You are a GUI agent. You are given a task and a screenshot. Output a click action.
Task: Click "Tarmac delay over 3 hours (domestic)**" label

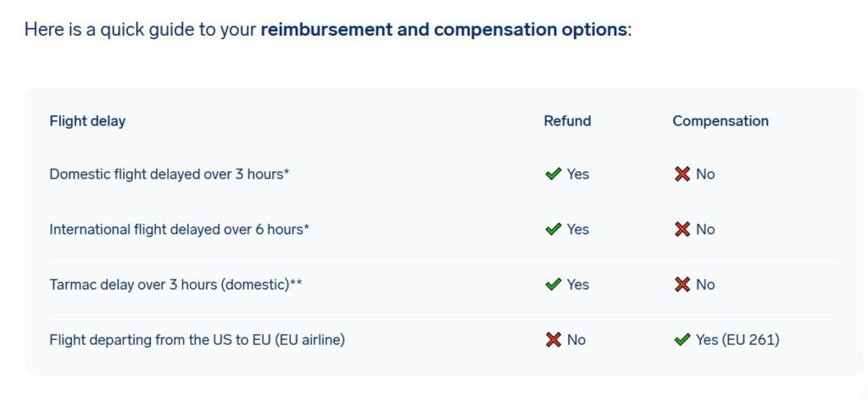click(175, 285)
